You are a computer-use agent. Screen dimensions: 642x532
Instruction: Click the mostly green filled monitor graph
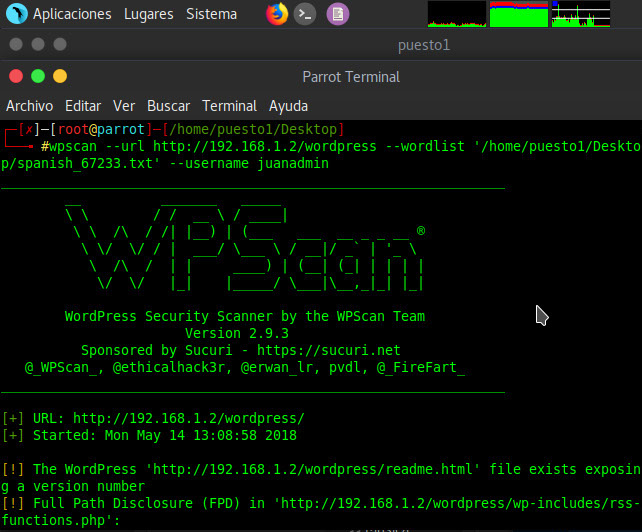pos(518,14)
